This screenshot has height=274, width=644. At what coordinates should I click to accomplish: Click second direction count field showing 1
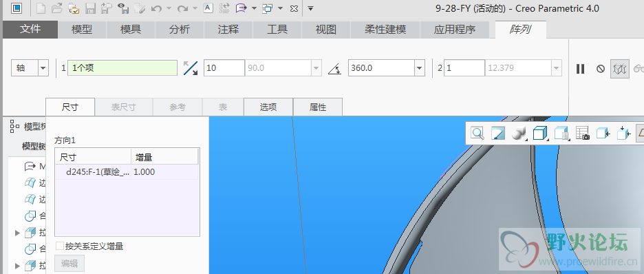point(464,67)
